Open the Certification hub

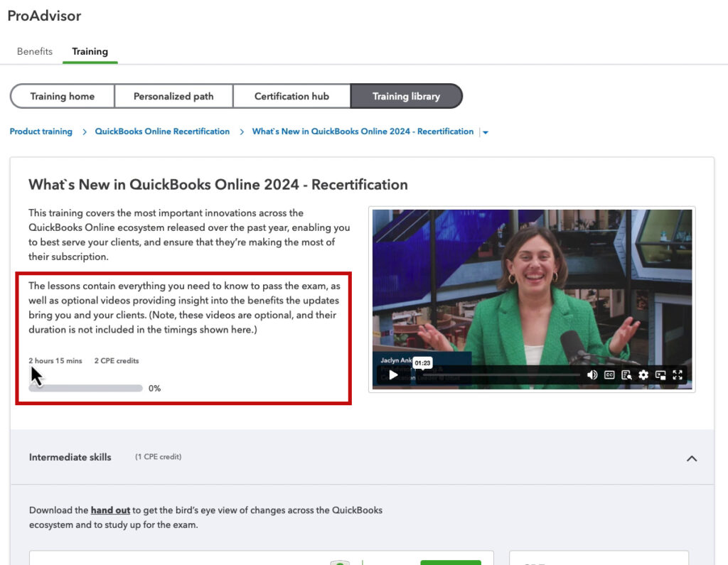click(291, 95)
